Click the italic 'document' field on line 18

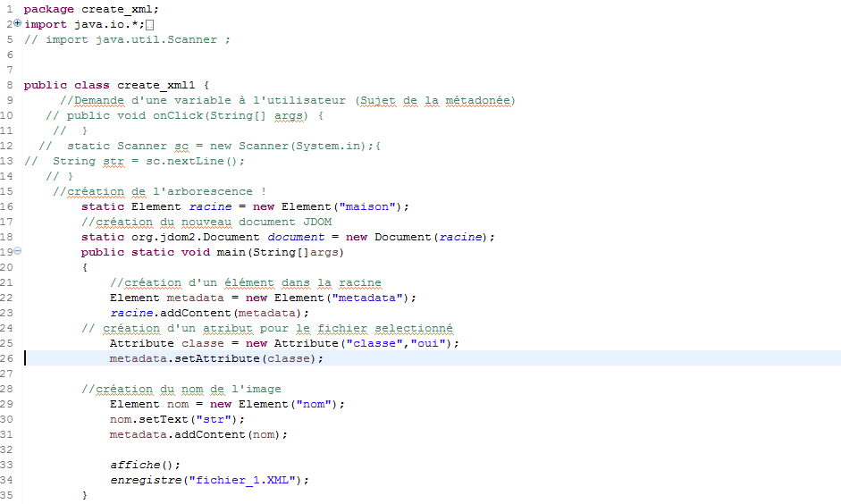tap(296, 237)
